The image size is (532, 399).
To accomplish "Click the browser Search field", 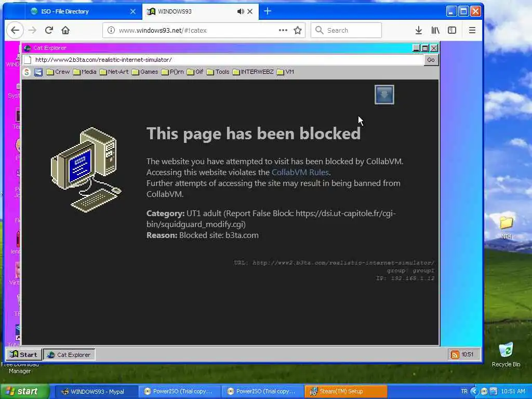I will pyautogui.click(x=347, y=31).
